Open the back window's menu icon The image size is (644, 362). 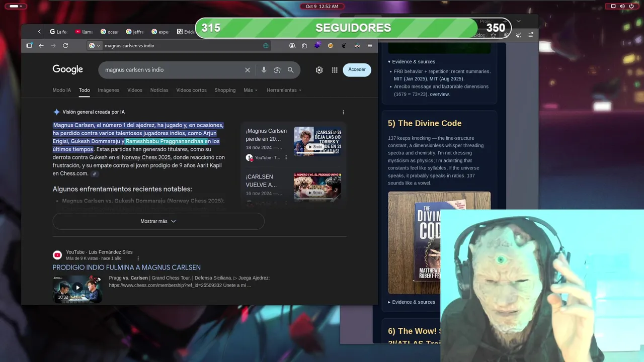coord(531,35)
